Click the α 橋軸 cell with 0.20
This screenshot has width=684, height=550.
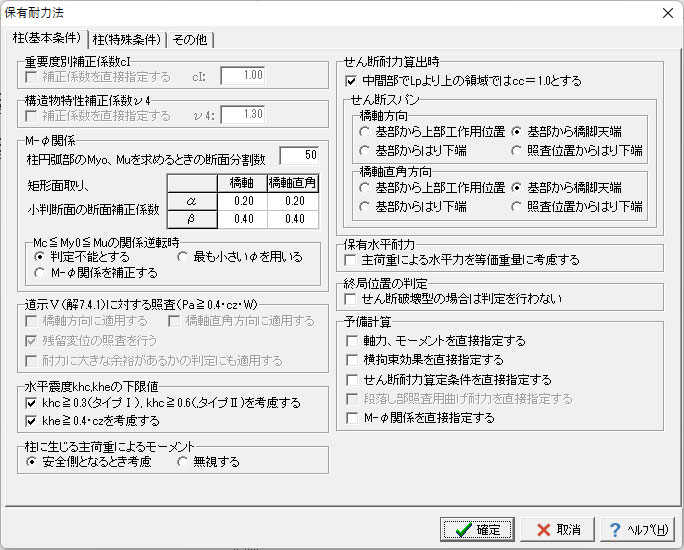click(243, 201)
